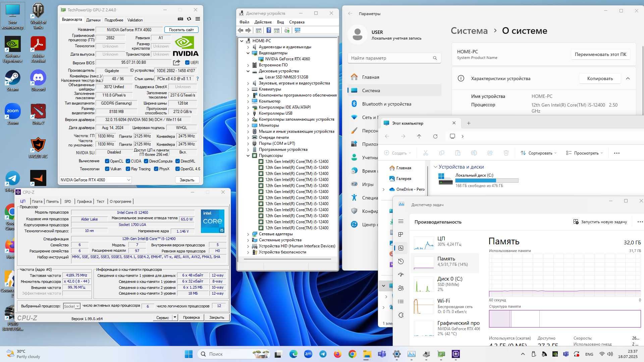Toggle DirectML checkbox in GPU-Z
Screen dimensions: 644x362
[177, 161]
